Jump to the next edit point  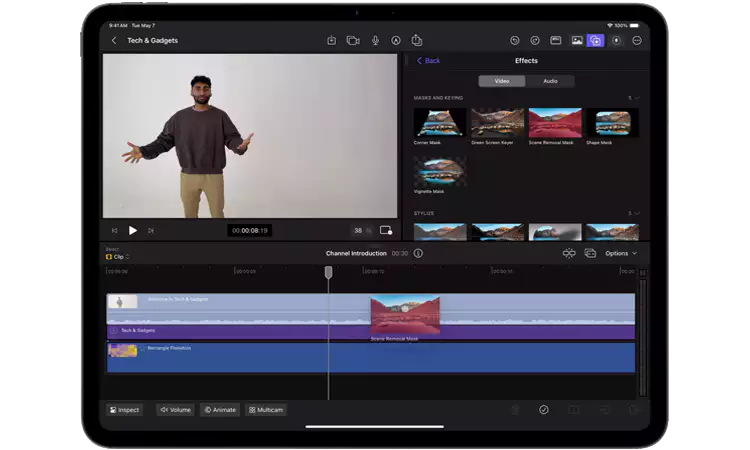pyautogui.click(x=151, y=230)
